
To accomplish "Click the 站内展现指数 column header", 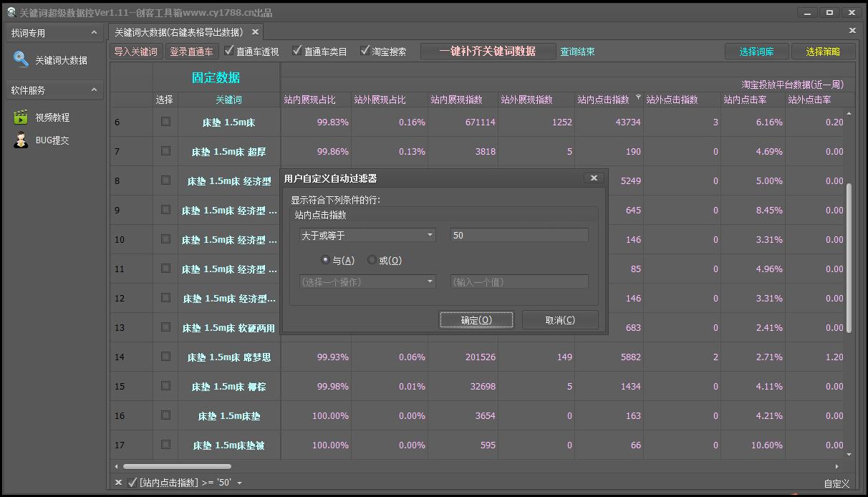I will [463, 100].
